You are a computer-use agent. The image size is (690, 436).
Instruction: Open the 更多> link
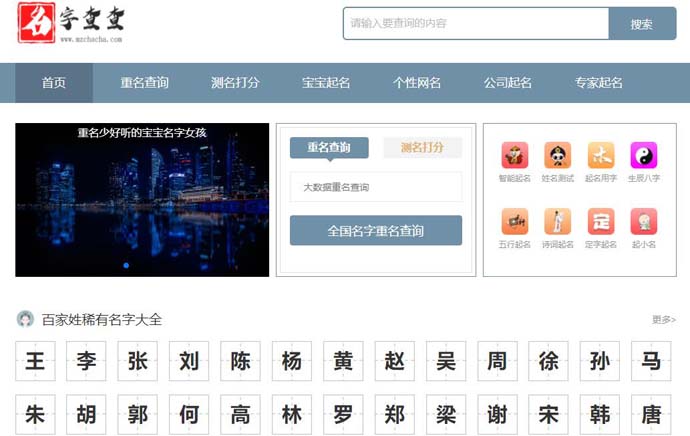664,319
